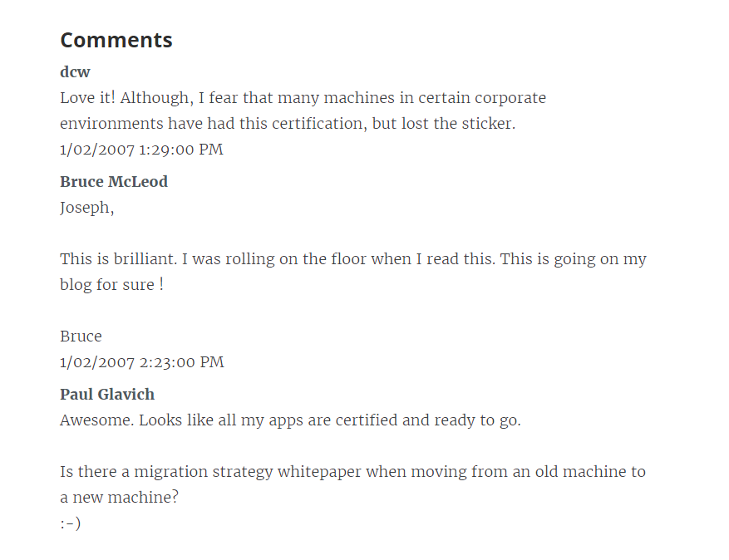
Task: Click the 'Bruce' signature line
Action: click(81, 336)
